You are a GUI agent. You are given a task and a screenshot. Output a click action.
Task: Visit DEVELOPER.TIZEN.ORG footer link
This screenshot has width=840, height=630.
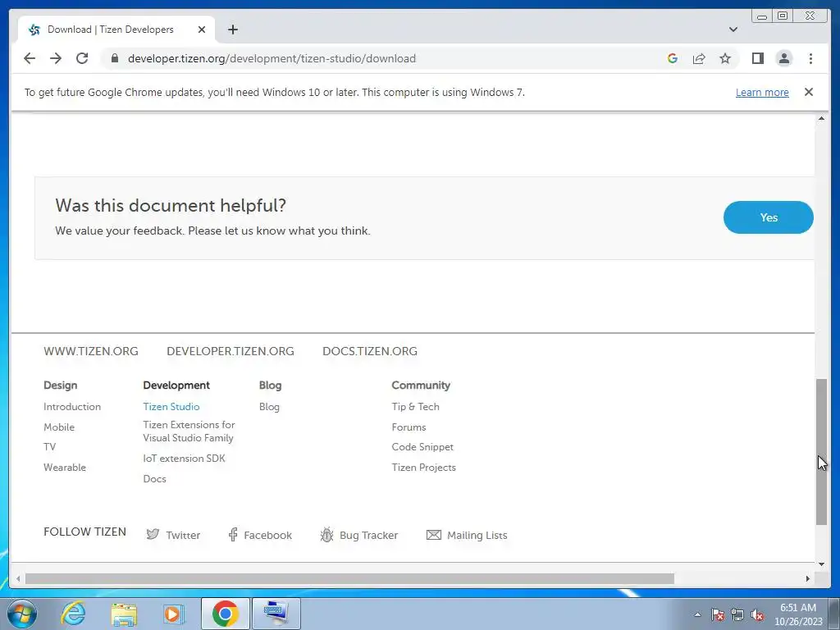(231, 351)
